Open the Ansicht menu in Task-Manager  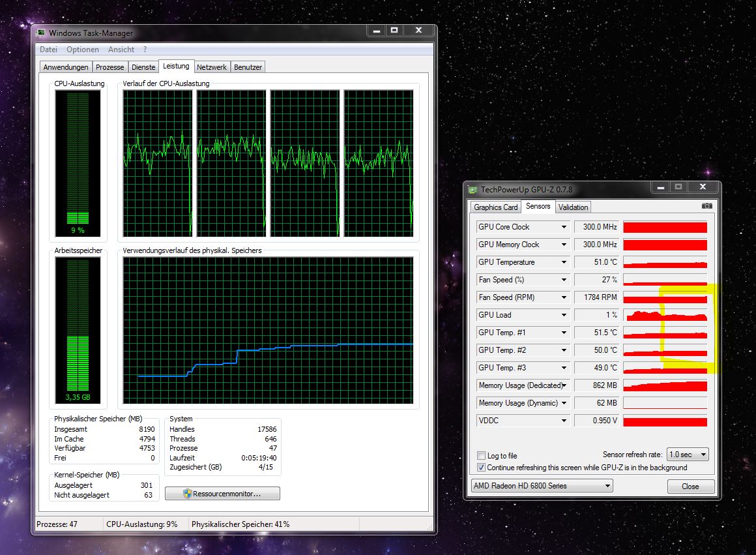pyautogui.click(x=121, y=49)
